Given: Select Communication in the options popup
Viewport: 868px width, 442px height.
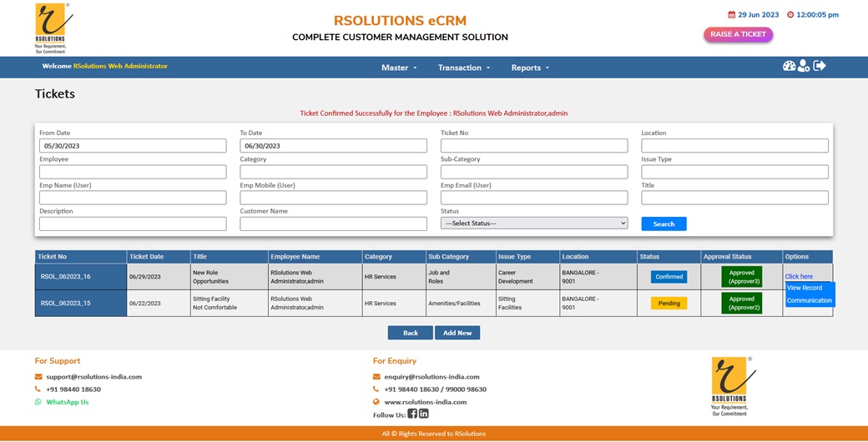Looking at the screenshot, I should click(809, 300).
